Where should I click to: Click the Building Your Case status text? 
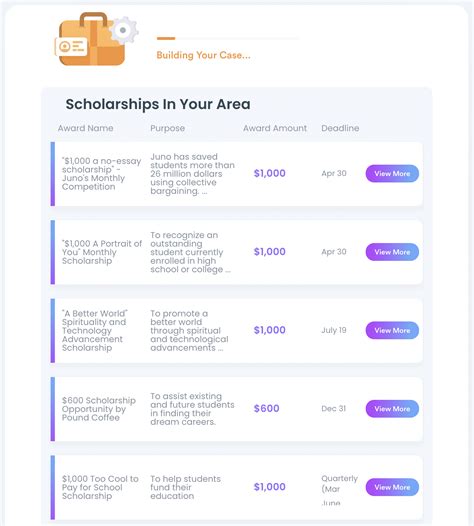point(204,55)
